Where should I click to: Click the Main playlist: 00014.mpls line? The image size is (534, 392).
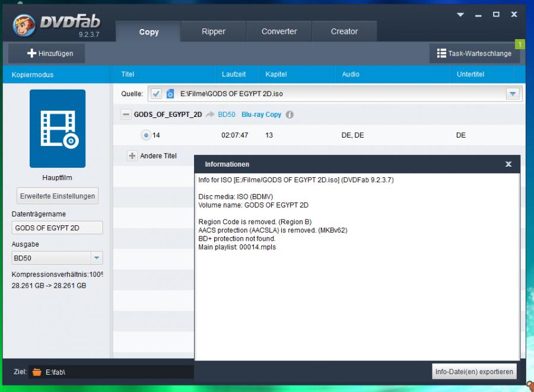click(237, 247)
